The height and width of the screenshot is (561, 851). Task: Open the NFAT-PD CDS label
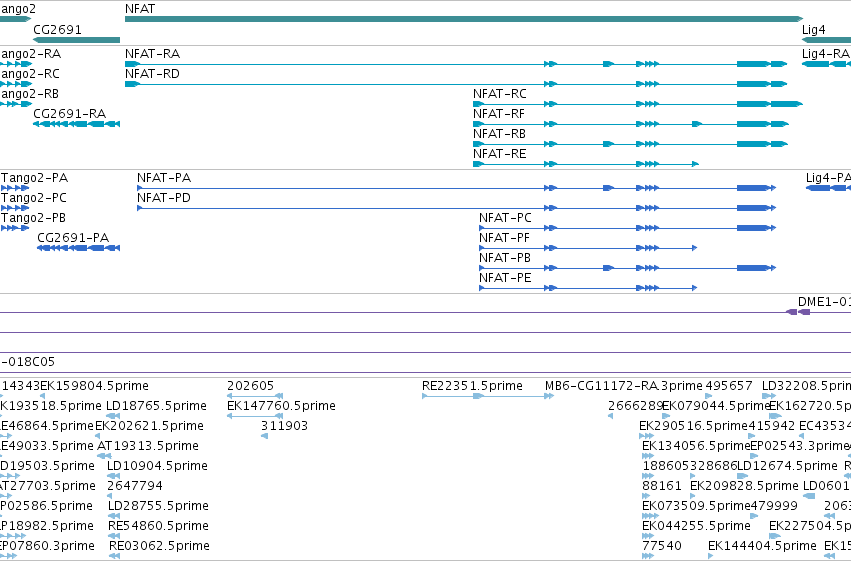pyautogui.click(x=164, y=198)
